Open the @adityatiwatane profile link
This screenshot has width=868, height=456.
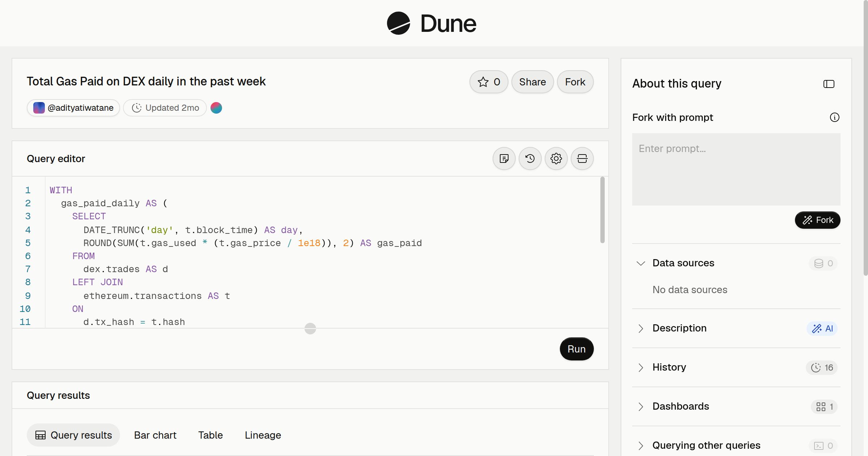73,108
